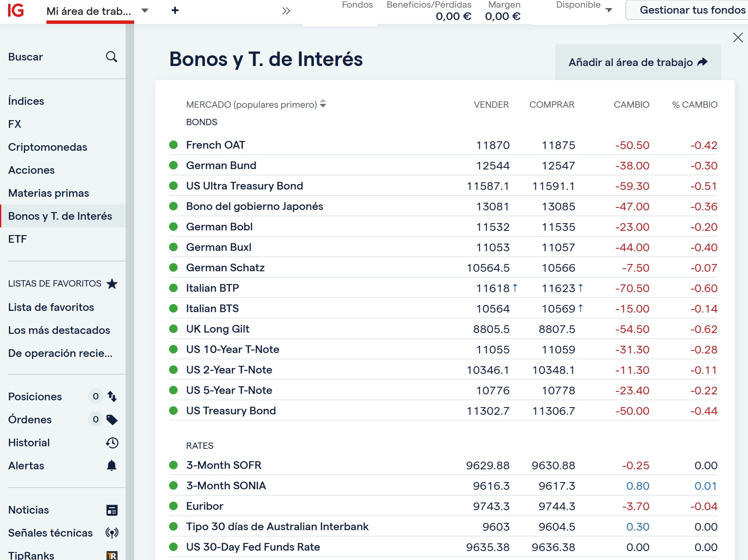Sort by MERCADO column arrows
Image resolution: width=748 pixels, height=560 pixels.
coord(323,103)
